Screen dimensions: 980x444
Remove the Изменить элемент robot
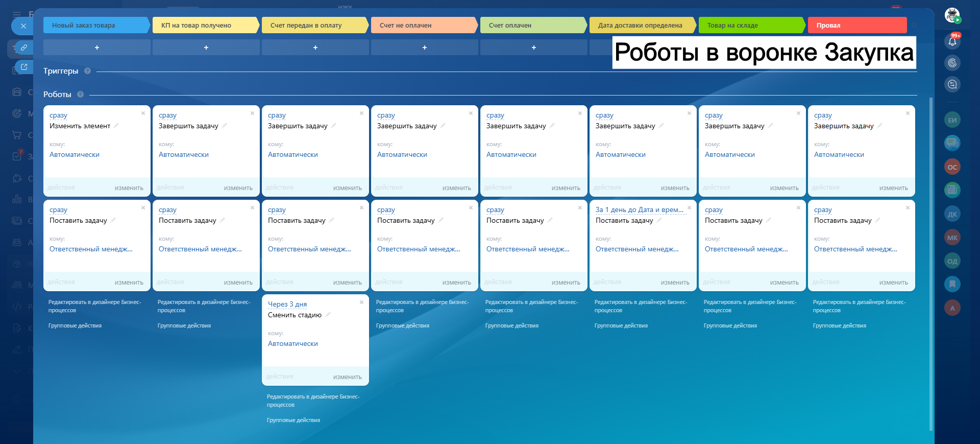(x=143, y=113)
